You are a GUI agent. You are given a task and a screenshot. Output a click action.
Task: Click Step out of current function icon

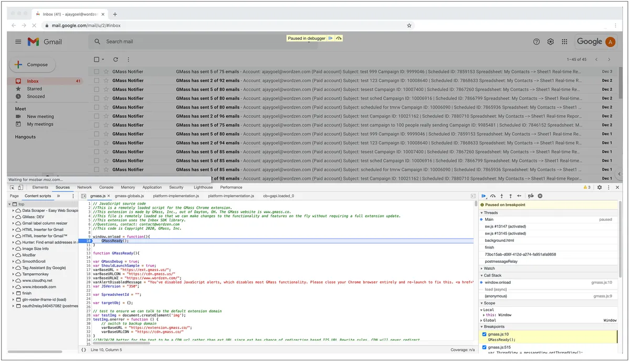510,196
